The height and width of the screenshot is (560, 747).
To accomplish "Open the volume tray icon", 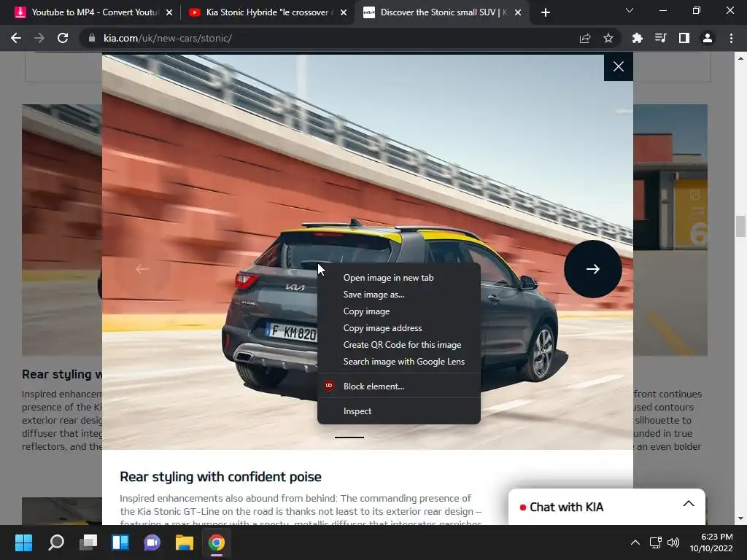I will [x=673, y=542].
